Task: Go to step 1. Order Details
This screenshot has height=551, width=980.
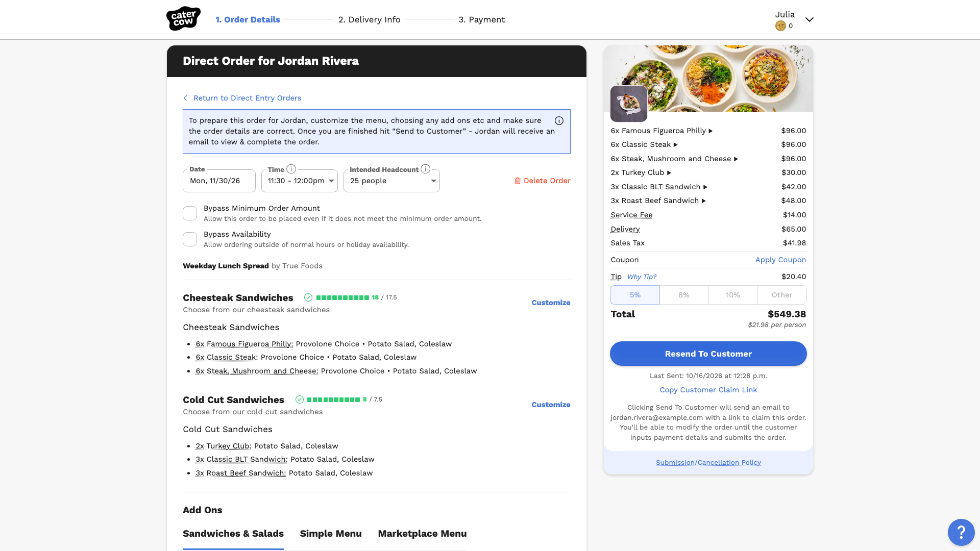Action: 248,19
